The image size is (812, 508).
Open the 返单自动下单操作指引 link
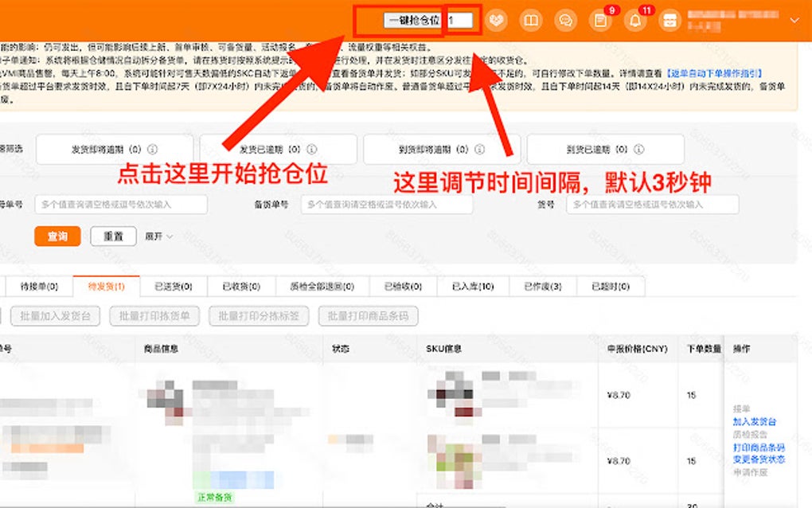coord(714,73)
